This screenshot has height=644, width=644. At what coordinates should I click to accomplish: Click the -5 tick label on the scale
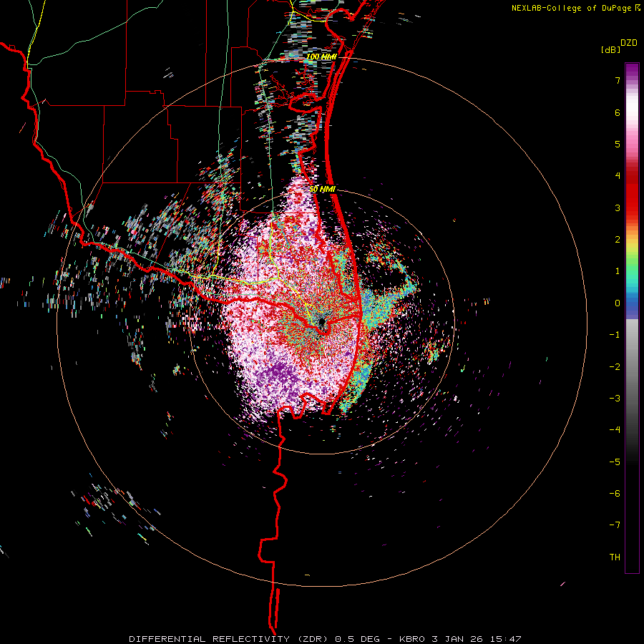tap(615, 462)
